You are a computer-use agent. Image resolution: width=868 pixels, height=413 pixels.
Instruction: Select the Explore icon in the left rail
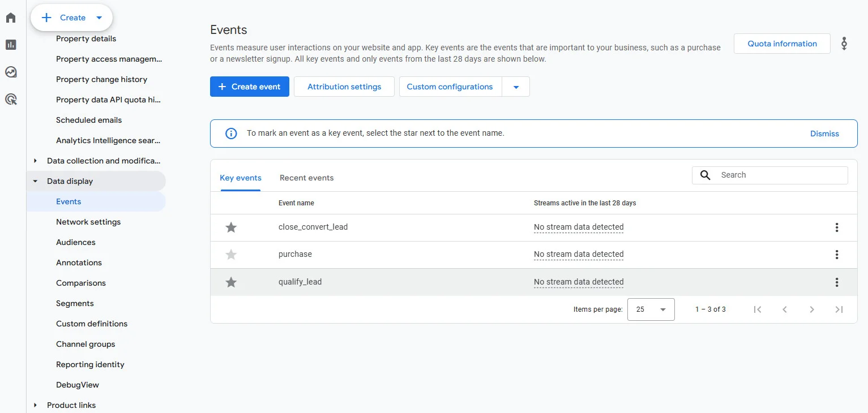10,72
